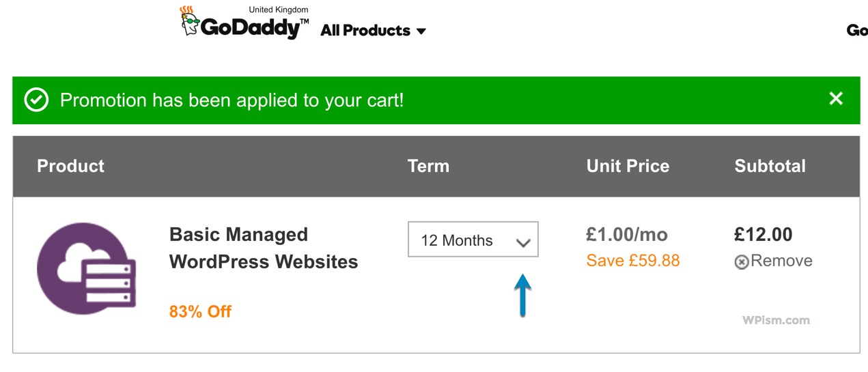The image size is (868, 372).
Task: Click the partially visible Go text top right
Action: tap(857, 30)
